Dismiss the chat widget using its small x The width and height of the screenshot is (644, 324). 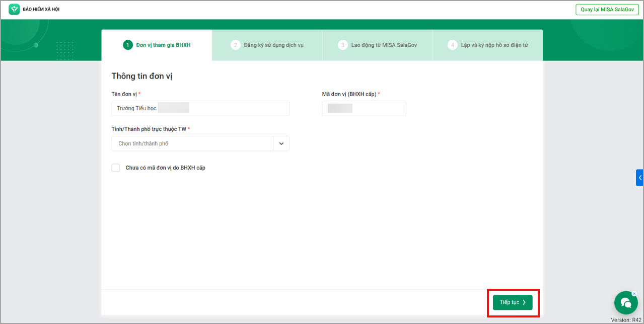[x=634, y=293]
